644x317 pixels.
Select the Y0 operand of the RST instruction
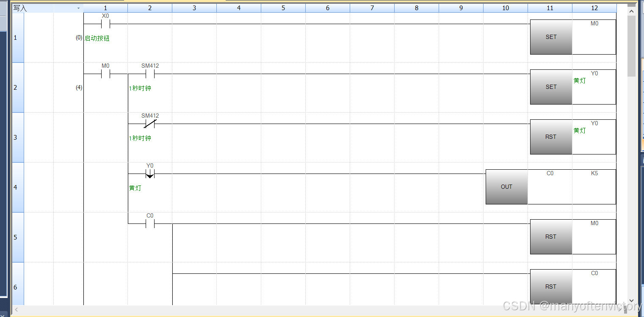(x=594, y=123)
